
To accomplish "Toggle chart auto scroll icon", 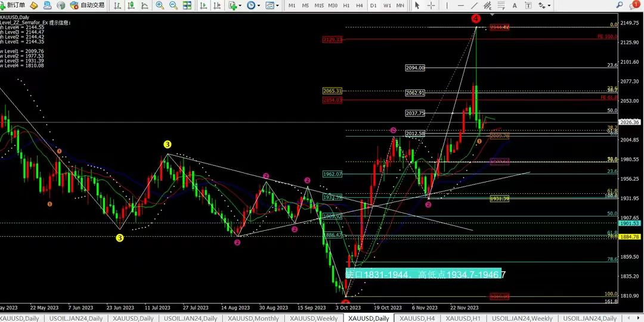I will 203,5.
